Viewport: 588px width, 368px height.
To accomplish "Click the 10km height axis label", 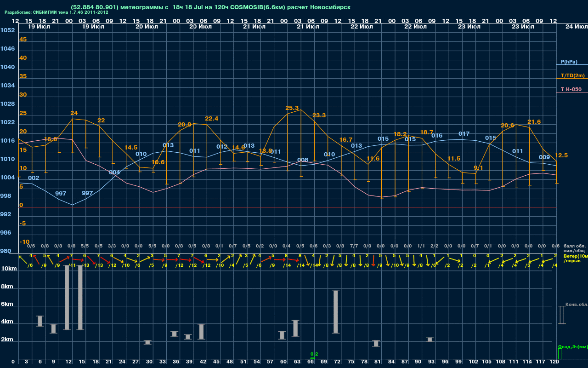I will (9, 268).
